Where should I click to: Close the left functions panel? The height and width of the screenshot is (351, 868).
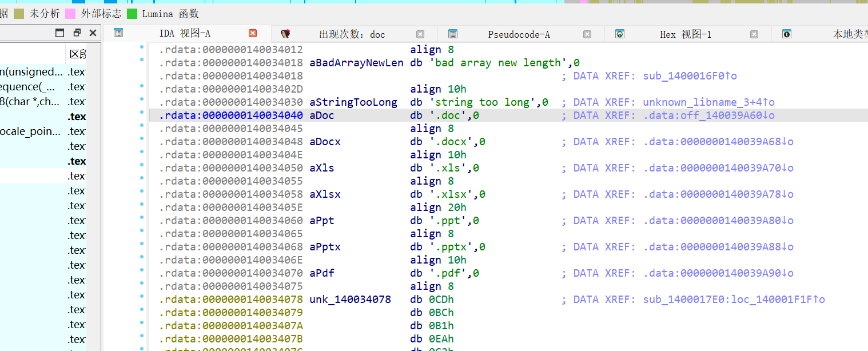pyautogui.click(x=93, y=33)
